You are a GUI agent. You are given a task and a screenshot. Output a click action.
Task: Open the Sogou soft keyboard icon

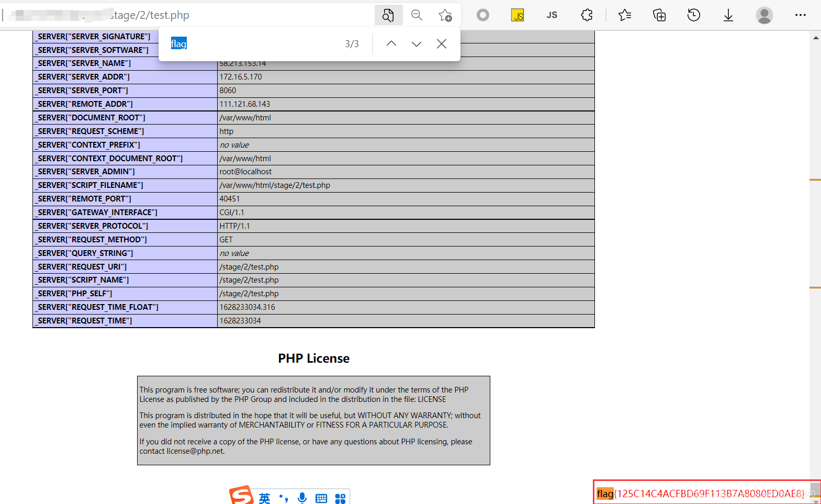pos(321,498)
